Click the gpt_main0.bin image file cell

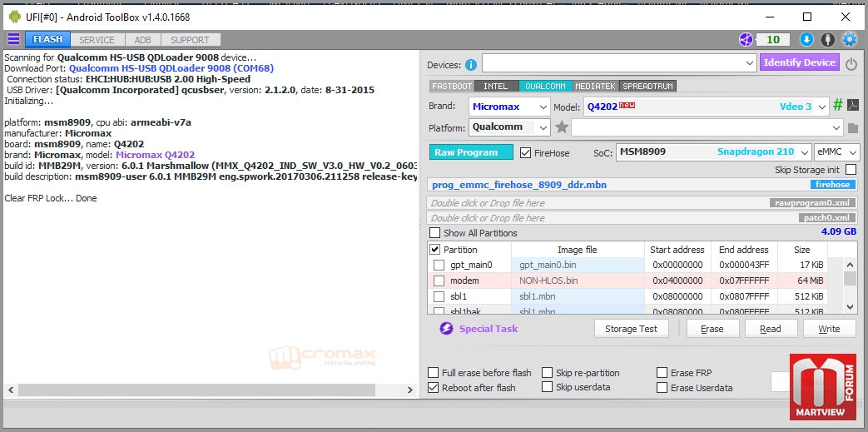click(578, 266)
